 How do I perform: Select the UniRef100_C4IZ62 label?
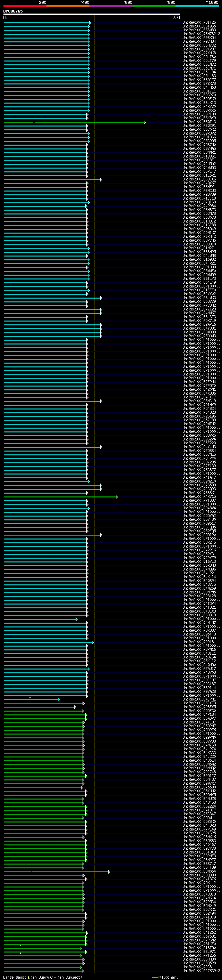[x=199, y=932]
